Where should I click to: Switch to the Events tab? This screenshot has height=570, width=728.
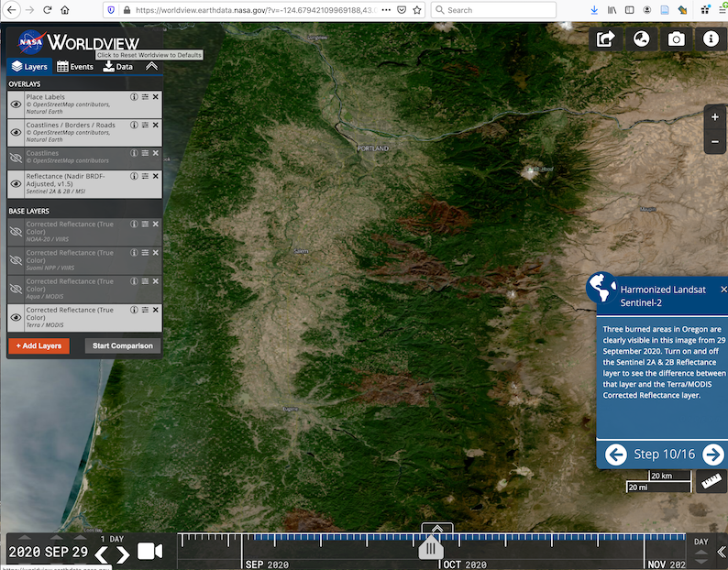click(x=75, y=66)
